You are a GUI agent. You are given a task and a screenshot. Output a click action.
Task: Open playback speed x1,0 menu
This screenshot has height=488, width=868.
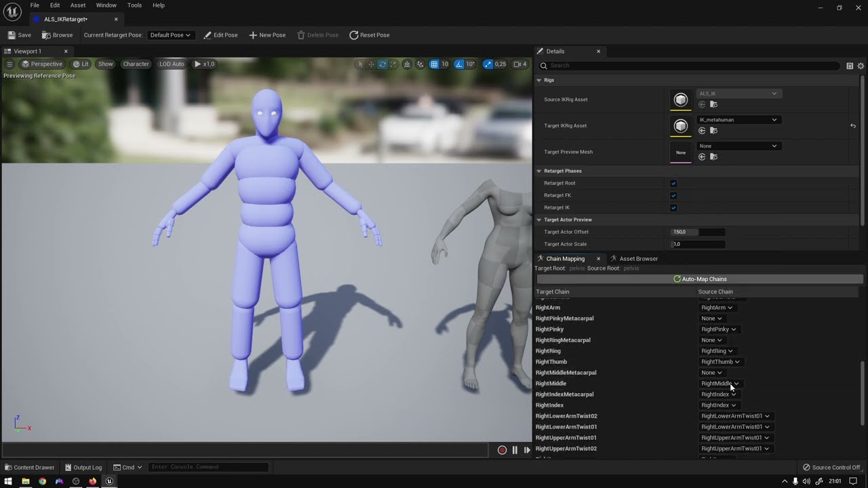point(204,64)
